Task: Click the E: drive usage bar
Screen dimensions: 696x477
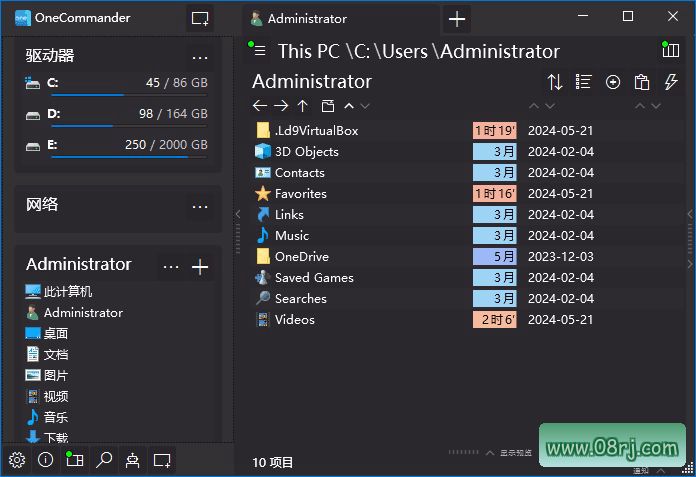Action: (129, 157)
